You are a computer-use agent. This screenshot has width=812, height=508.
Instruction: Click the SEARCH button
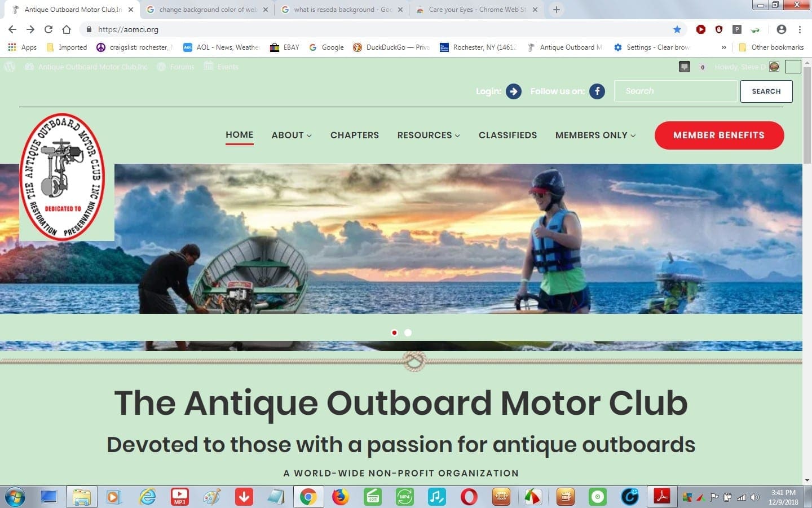coord(766,91)
